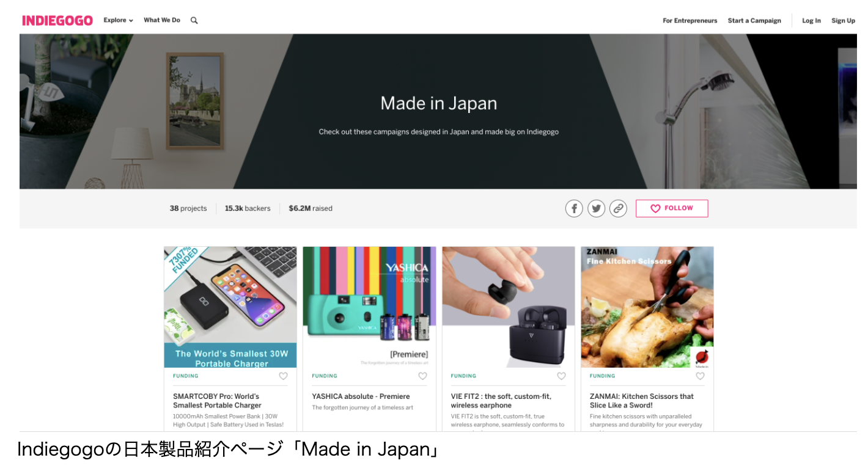Click Start a Campaign link
This screenshot has height=474, width=868.
[754, 21]
